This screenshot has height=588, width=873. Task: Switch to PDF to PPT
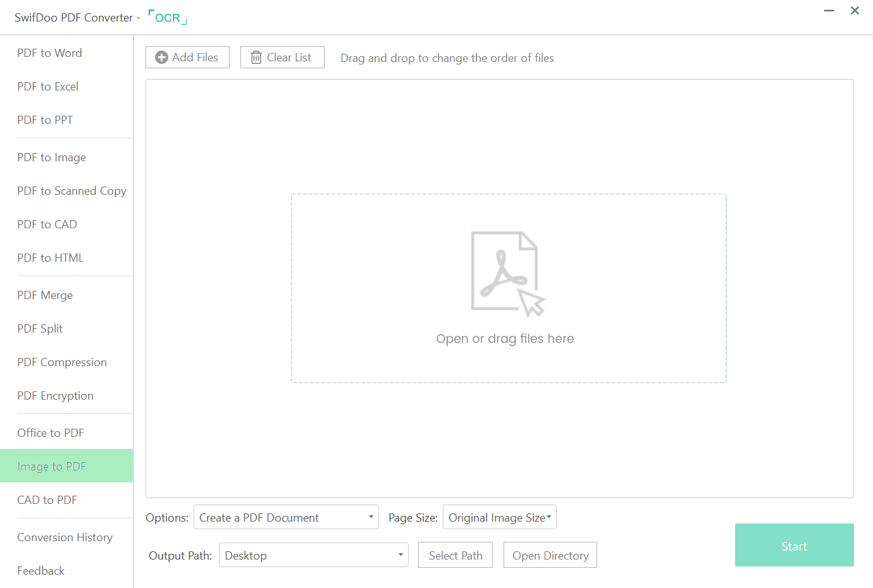pyautogui.click(x=66, y=120)
